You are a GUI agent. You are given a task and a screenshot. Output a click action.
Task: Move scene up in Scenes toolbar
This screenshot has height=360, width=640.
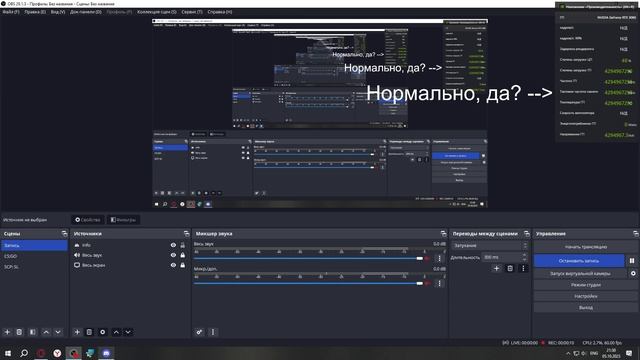pos(46,332)
